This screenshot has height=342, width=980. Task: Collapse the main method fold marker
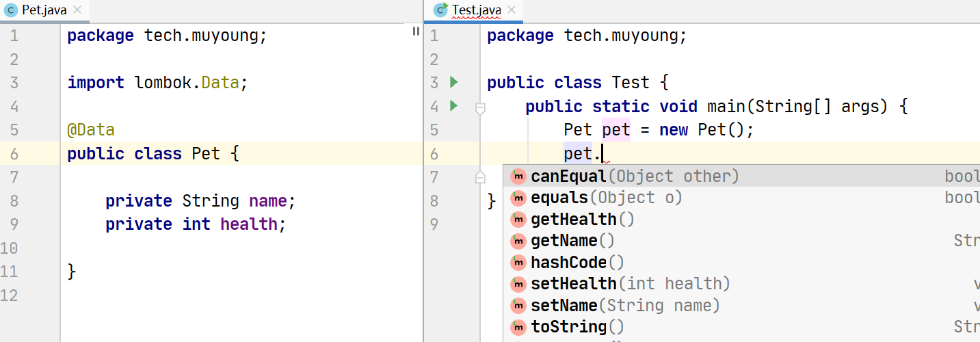coord(480,107)
